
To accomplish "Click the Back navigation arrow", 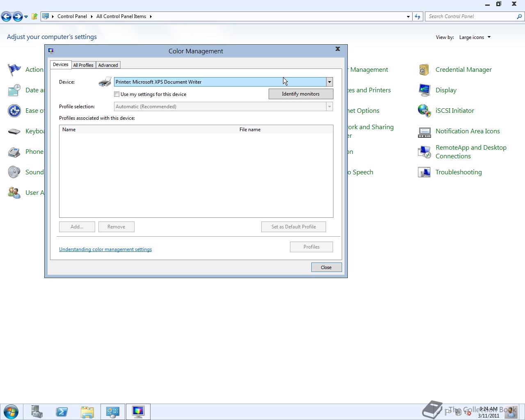I will [x=6, y=16].
